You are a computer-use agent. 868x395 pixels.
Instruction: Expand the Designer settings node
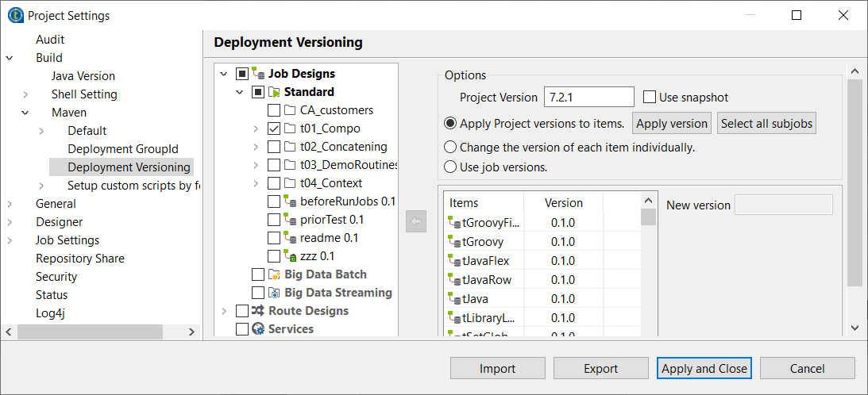point(10,222)
